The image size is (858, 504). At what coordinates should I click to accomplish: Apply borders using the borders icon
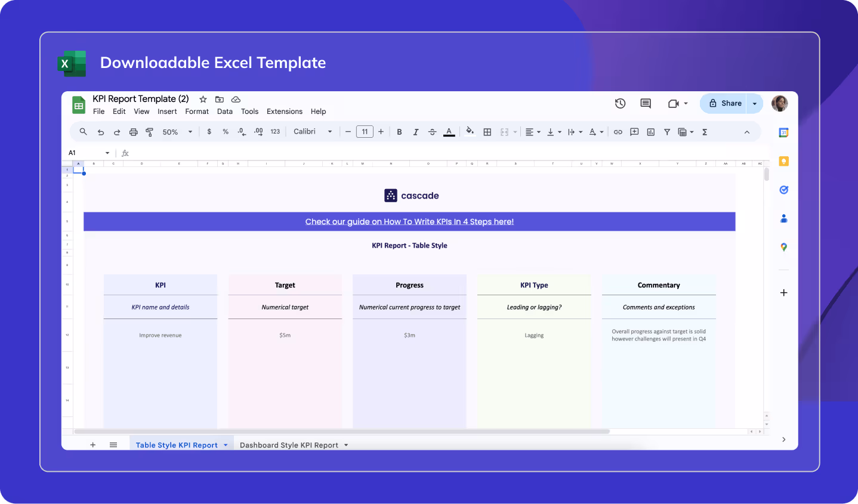pyautogui.click(x=487, y=132)
